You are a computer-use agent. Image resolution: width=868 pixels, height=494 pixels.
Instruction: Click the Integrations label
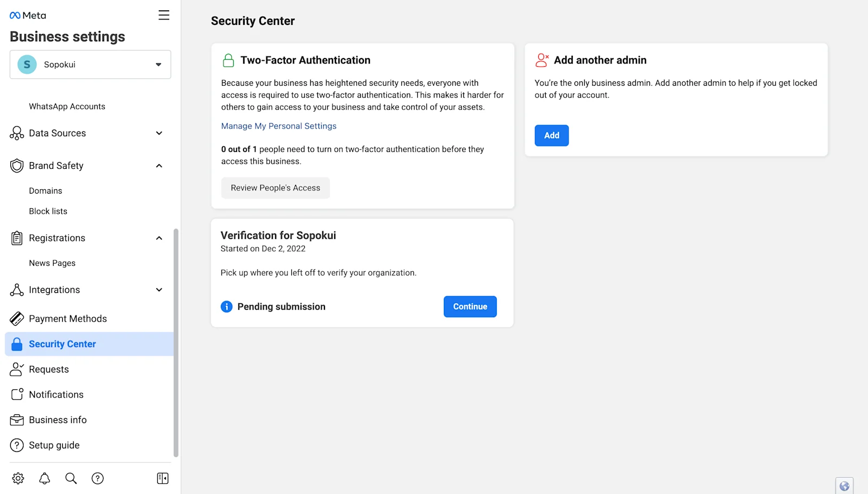coord(54,290)
